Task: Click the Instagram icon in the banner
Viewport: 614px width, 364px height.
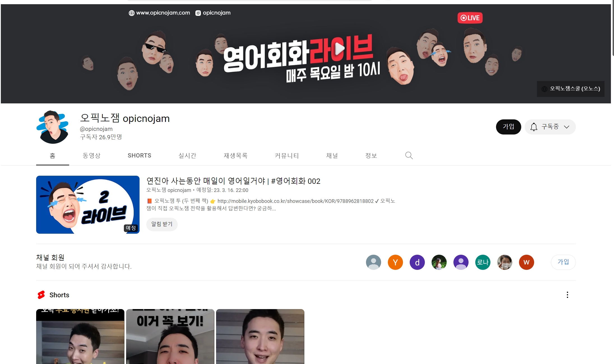Action: (x=198, y=13)
